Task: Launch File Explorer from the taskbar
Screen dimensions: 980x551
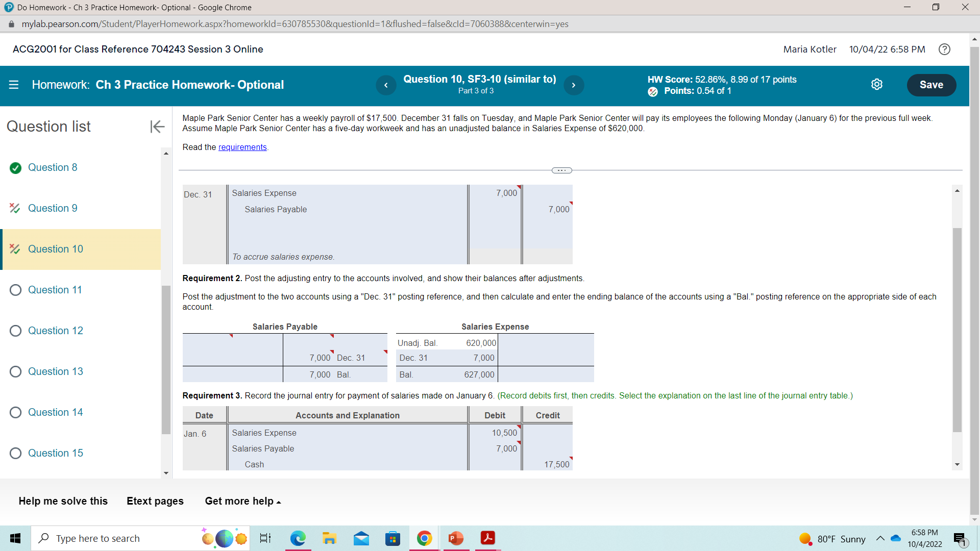Action: click(x=329, y=538)
